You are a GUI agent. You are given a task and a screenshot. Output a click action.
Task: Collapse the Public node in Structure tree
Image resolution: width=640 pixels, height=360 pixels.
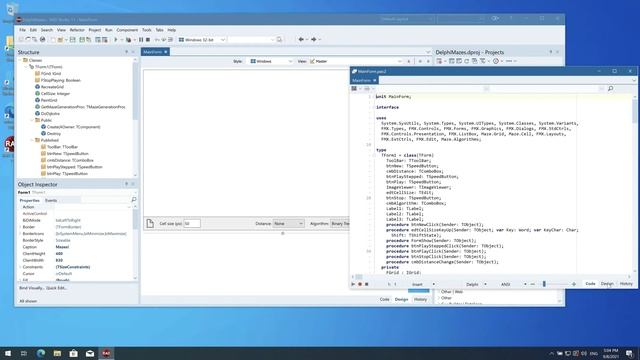[x=32, y=120]
